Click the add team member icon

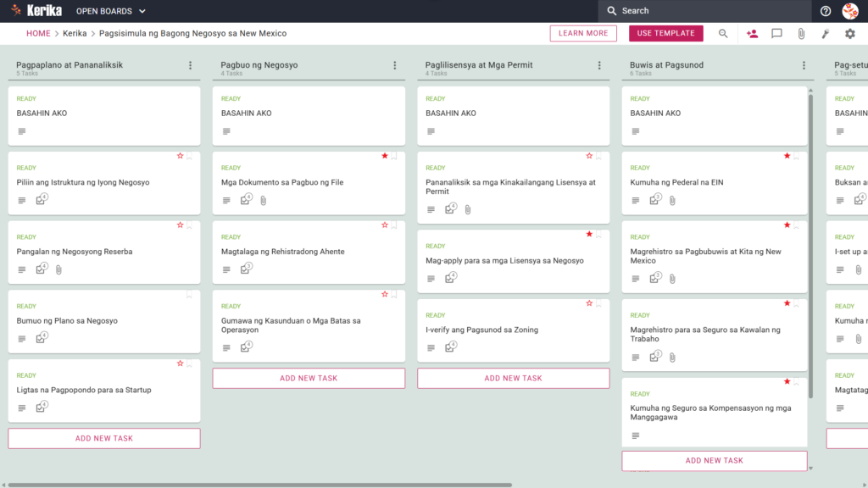pos(752,34)
